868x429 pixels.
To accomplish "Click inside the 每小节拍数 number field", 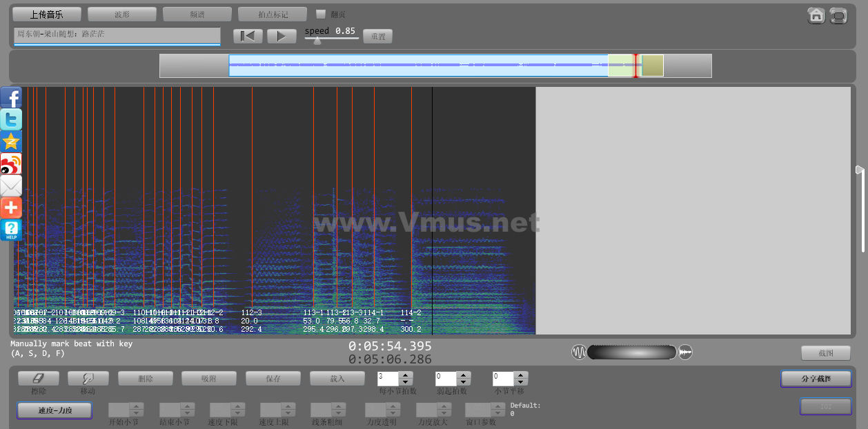I will (x=388, y=379).
